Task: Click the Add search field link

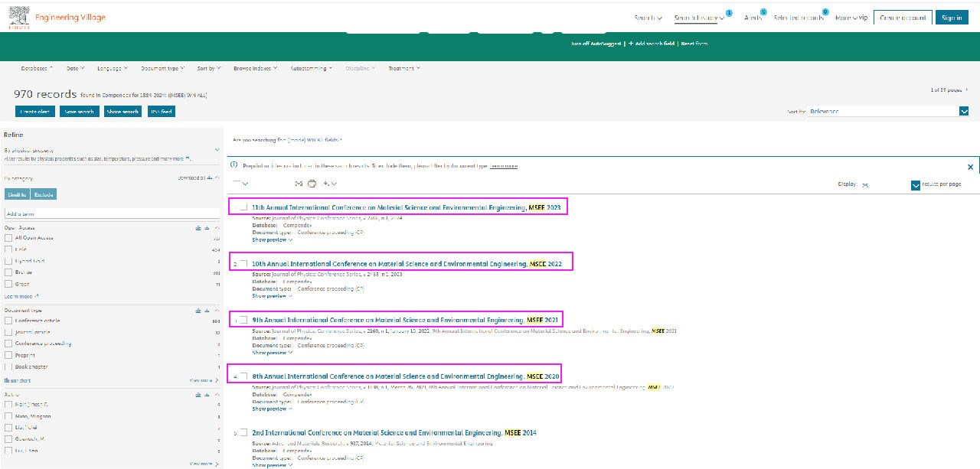Action: 652,44
